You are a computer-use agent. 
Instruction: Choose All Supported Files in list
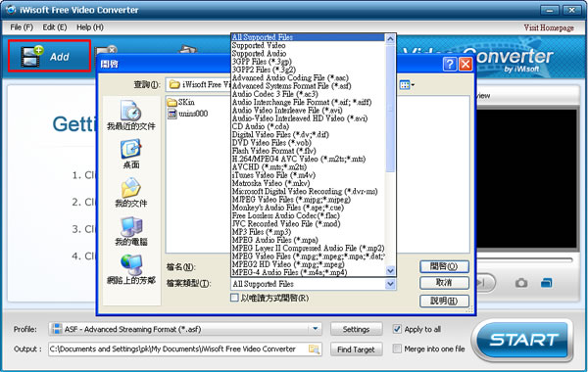[308, 37]
